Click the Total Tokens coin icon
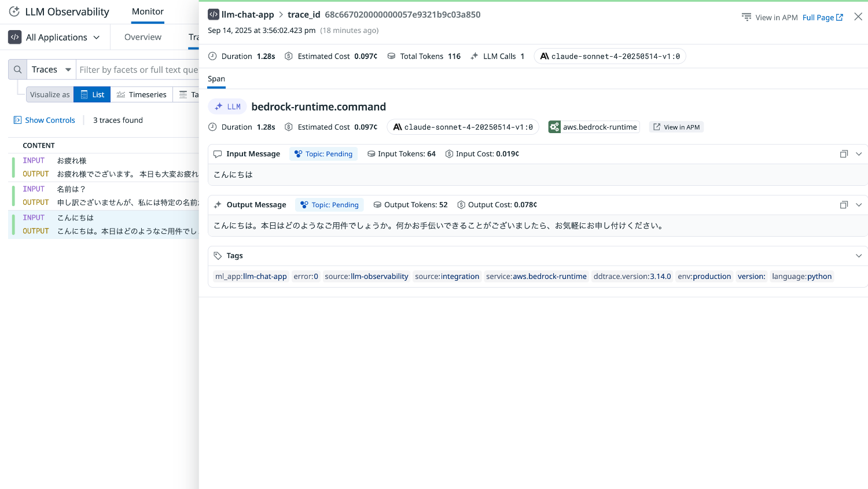Image resolution: width=868 pixels, height=489 pixels. point(391,56)
